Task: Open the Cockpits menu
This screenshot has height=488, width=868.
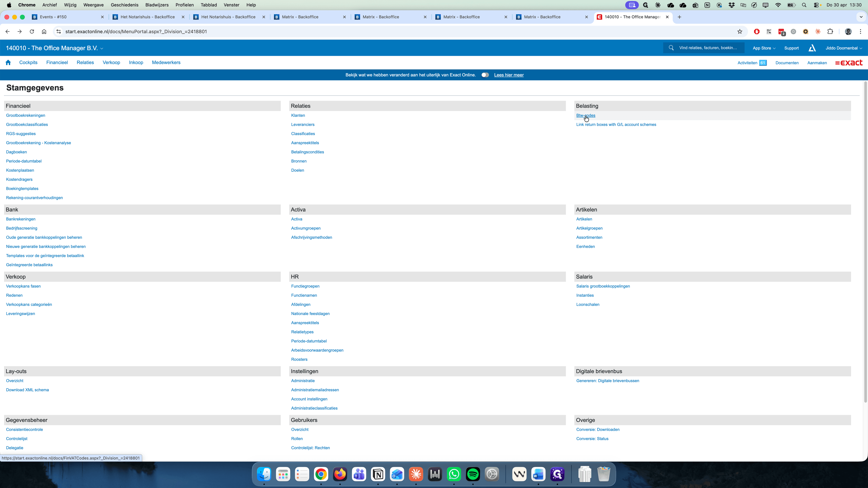Action: pos(28,63)
